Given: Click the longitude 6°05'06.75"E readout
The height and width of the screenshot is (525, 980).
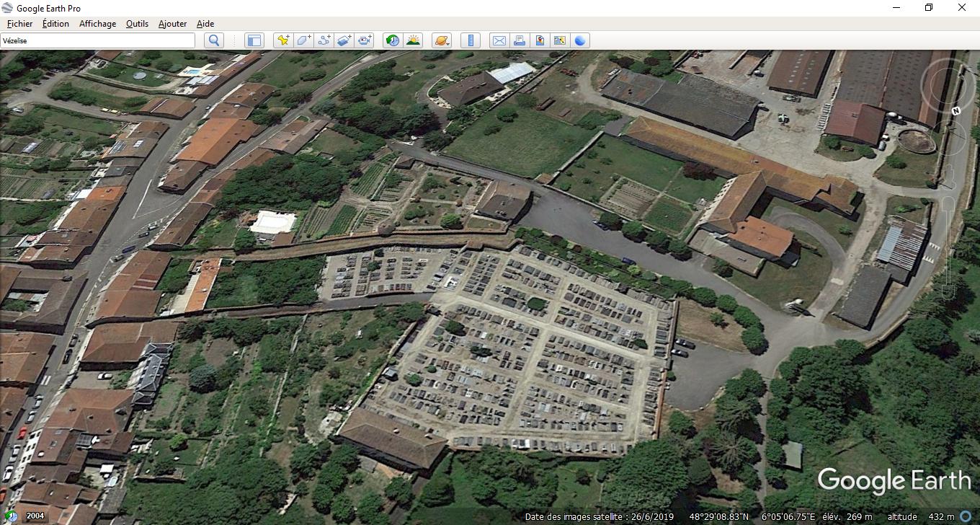Looking at the screenshot, I should tap(789, 517).
